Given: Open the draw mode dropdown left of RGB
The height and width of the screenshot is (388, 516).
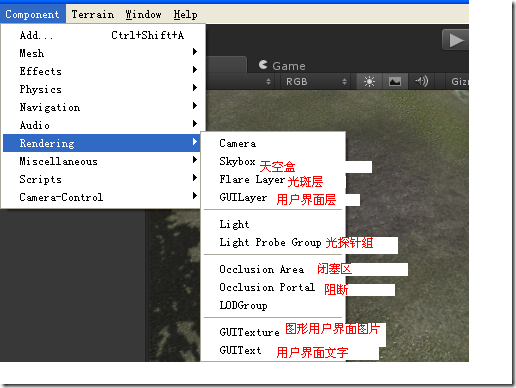Looking at the screenshot, I should click(x=241, y=81).
